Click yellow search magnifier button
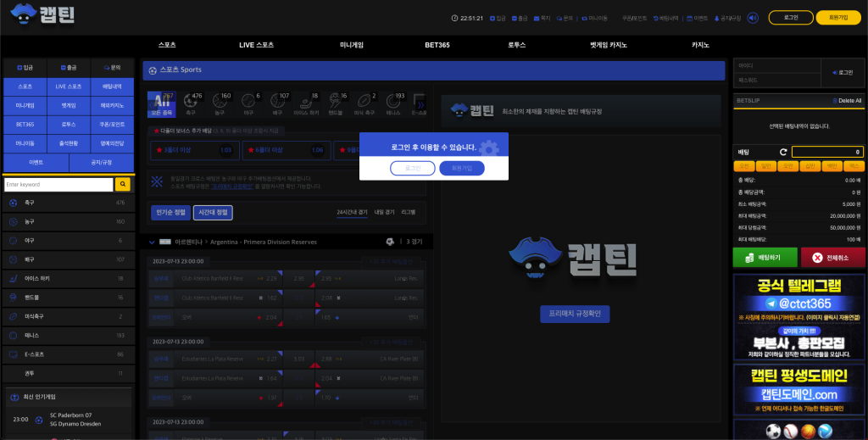 123,184
